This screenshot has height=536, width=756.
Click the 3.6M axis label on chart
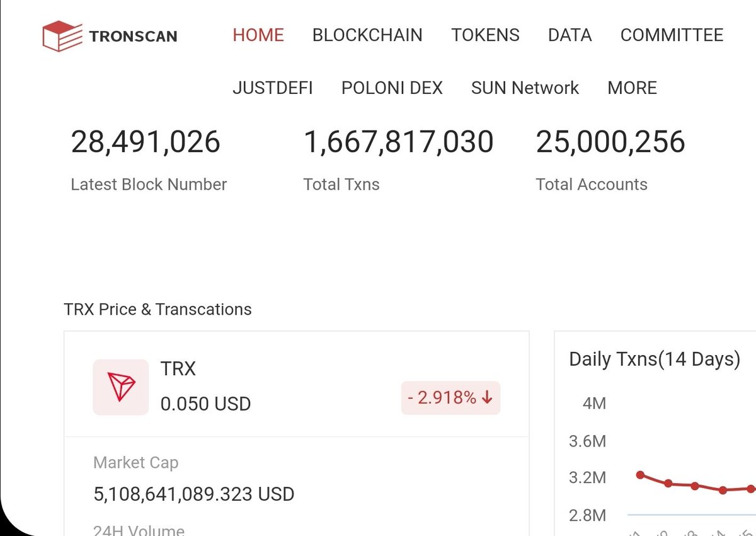coord(587,441)
